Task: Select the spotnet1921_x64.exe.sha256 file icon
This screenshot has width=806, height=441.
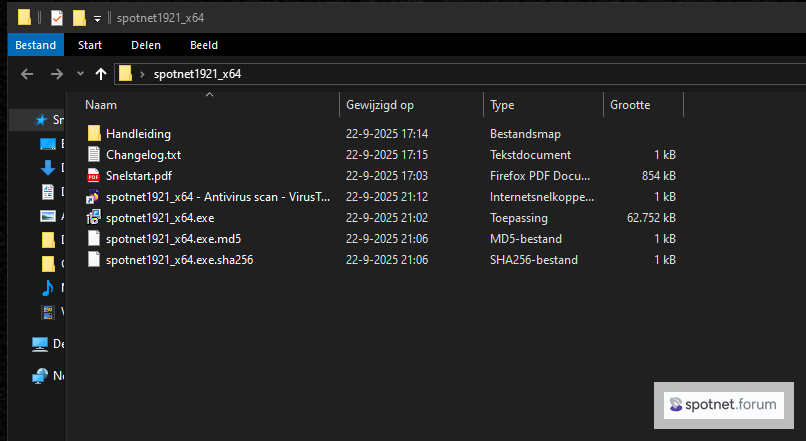Action: pos(94,260)
